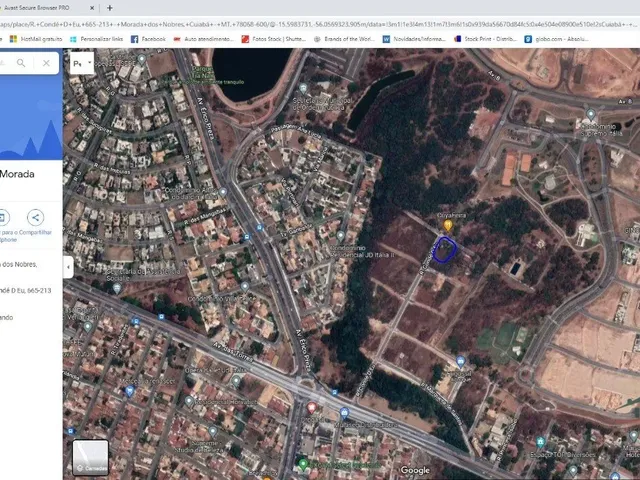Select the green pin at the bottom
The width and height of the screenshot is (640, 480).
click(x=303, y=464)
